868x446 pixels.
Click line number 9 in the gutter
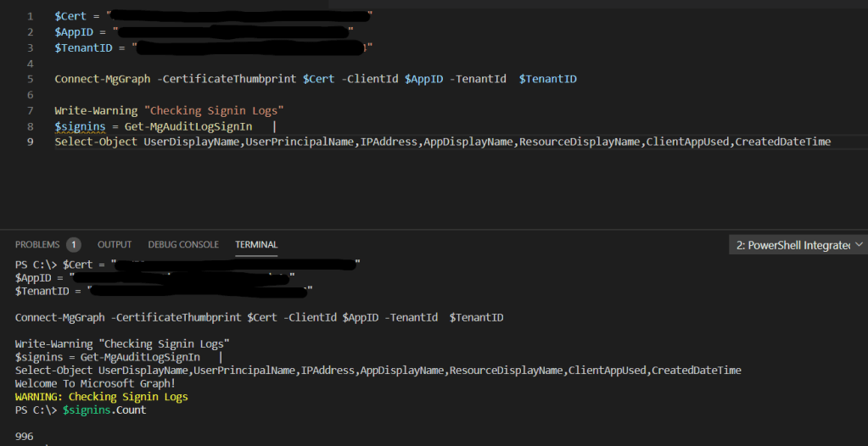click(31, 142)
